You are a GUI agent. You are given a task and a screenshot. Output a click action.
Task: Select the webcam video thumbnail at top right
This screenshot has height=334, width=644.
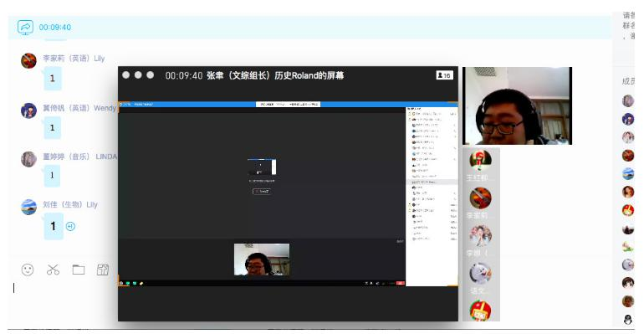tap(517, 106)
